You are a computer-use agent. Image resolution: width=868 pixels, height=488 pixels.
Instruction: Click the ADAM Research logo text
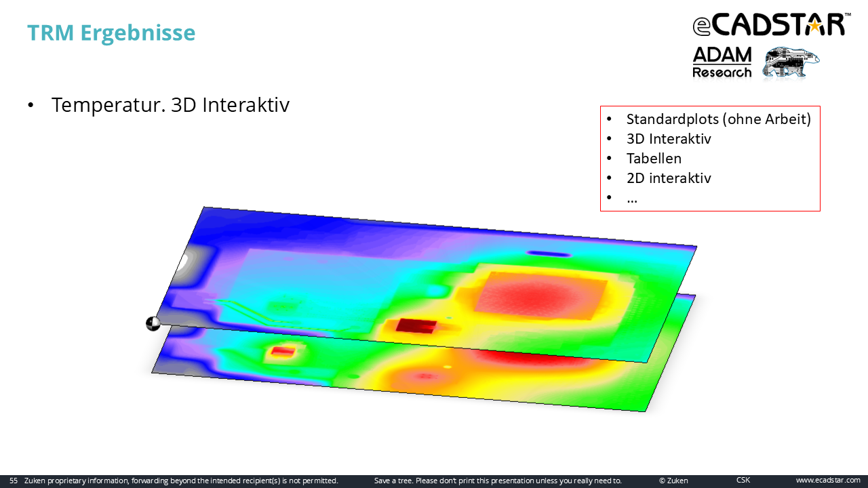click(722, 62)
